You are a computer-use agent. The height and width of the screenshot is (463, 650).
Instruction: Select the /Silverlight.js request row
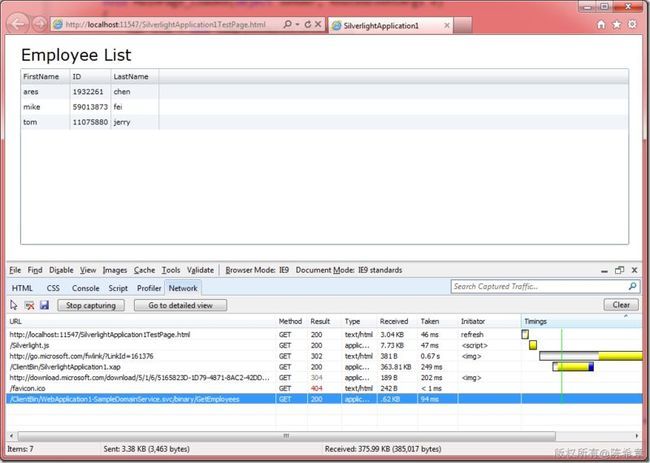(x=324, y=345)
